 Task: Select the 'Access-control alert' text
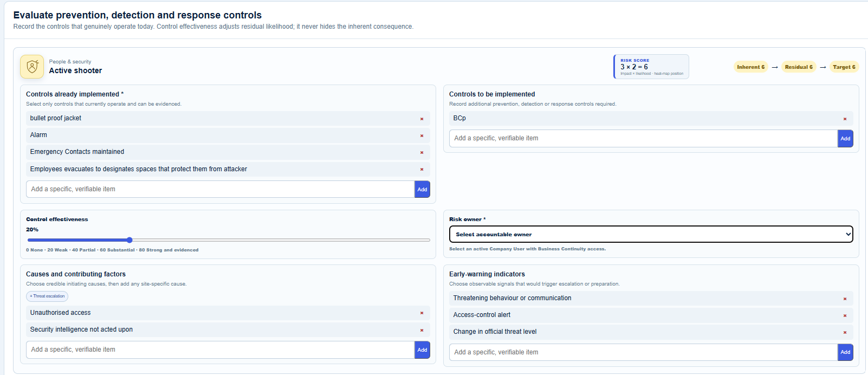(482, 315)
